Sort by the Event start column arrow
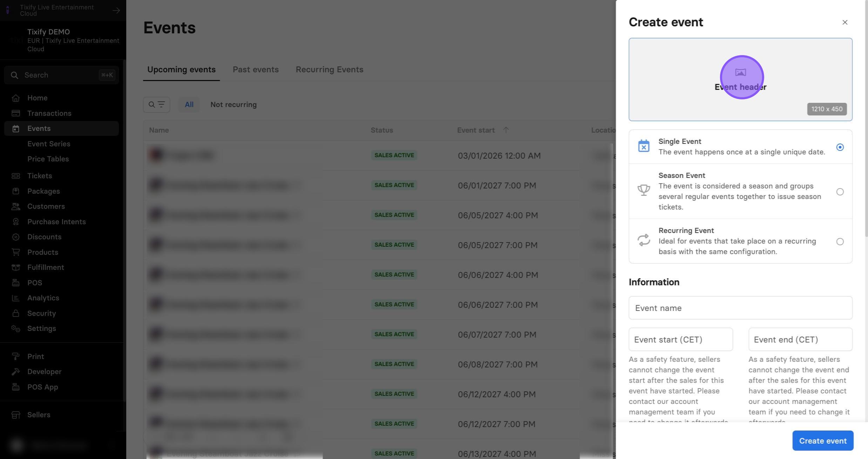868x459 pixels. click(506, 130)
